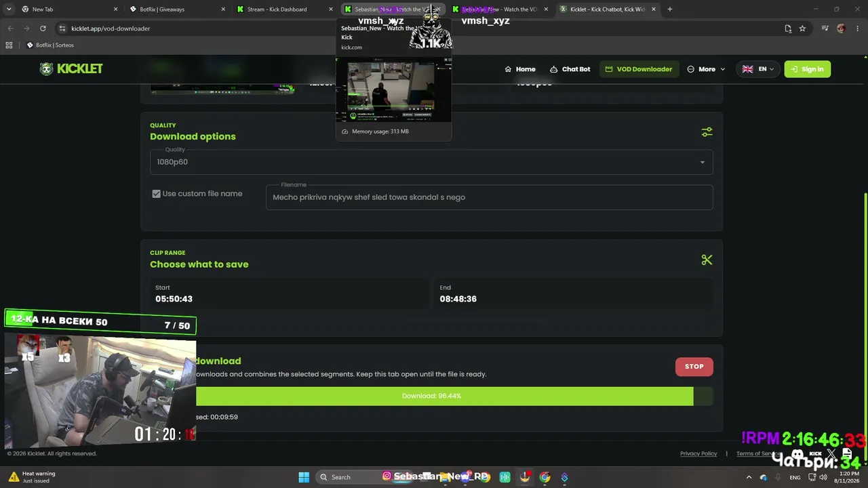This screenshot has width=868, height=488.
Task: Close the BotRix | Giveaways tab
Action: (x=224, y=9)
